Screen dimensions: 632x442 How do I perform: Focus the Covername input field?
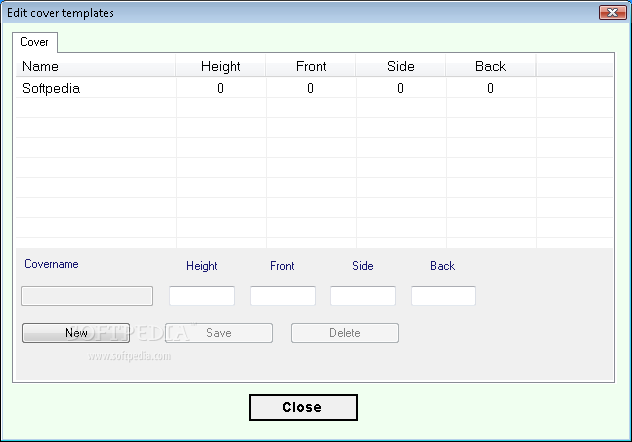(x=87, y=296)
